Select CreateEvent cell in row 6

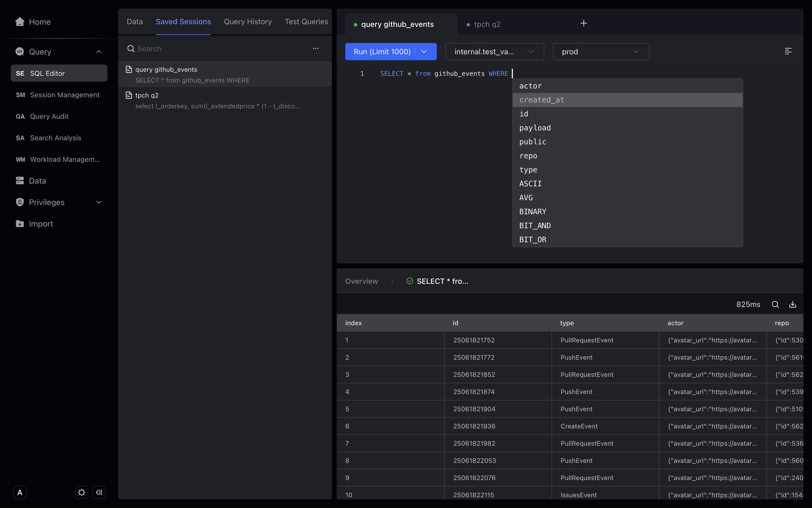point(605,426)
